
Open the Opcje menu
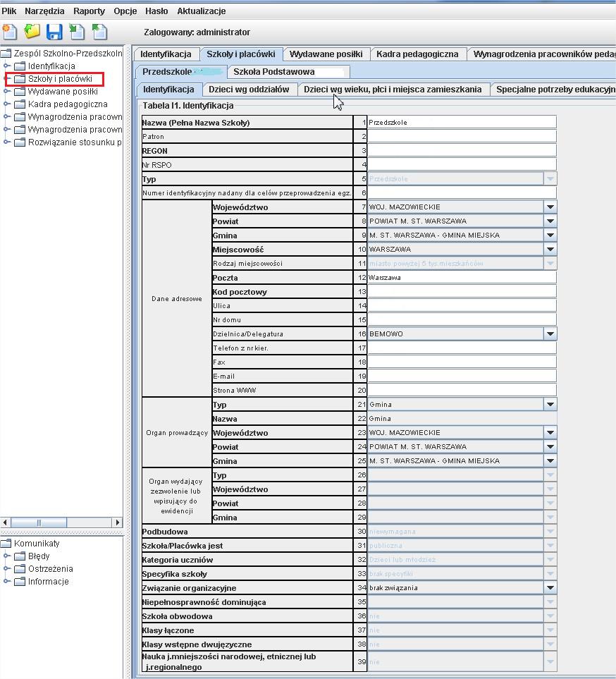click(125, 11)
